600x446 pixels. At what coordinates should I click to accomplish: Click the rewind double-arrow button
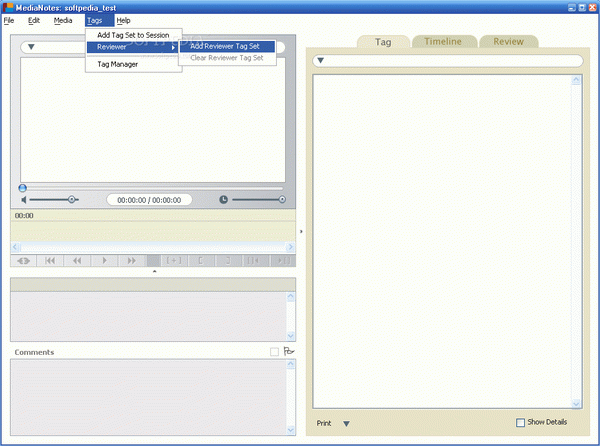click(76, 261)
